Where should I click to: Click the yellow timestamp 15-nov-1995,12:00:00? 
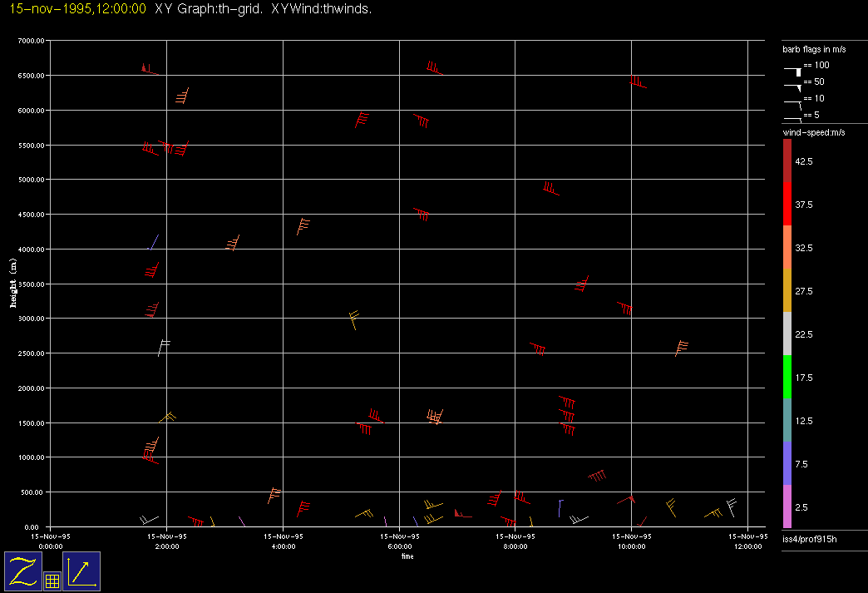(x=78, y=9)
